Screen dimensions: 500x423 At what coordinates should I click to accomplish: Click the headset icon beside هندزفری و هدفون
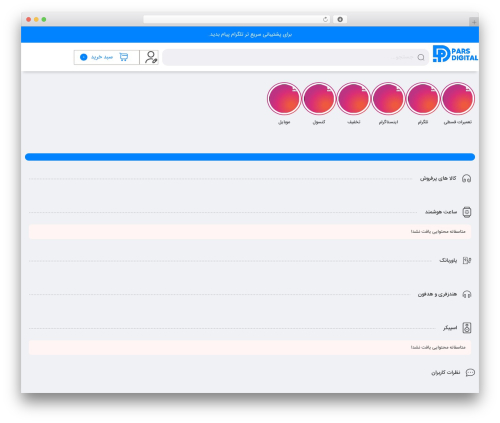click(467, 294)
